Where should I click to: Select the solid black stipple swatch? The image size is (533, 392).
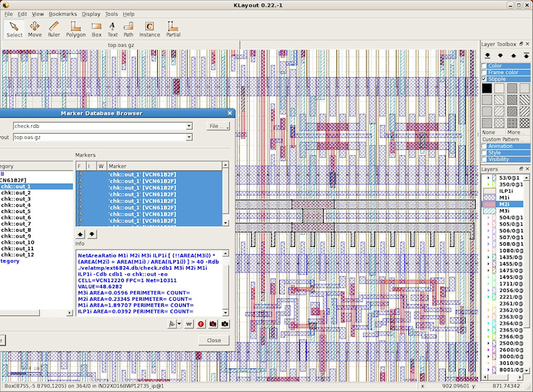click(x=487, y=88)
